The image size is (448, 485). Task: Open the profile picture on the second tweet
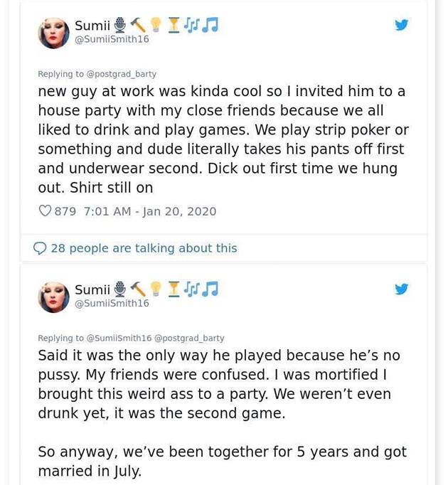pyautogui.click(x=53, y=297)
